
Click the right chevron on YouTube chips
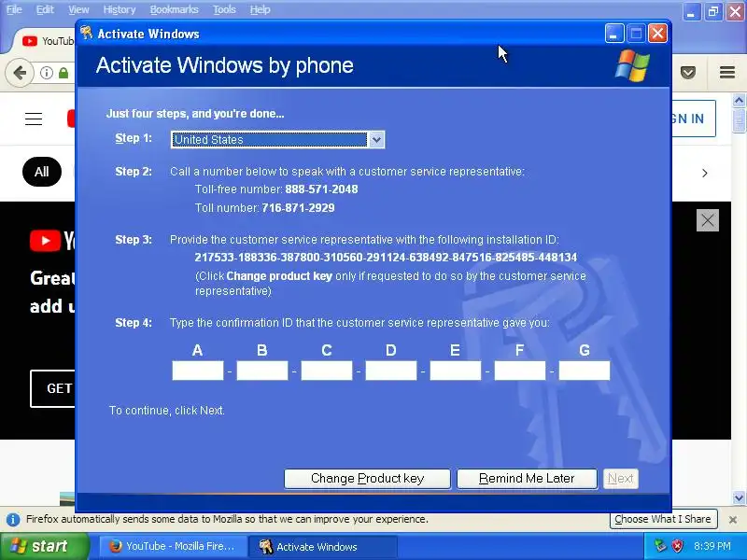coord(705,173)
